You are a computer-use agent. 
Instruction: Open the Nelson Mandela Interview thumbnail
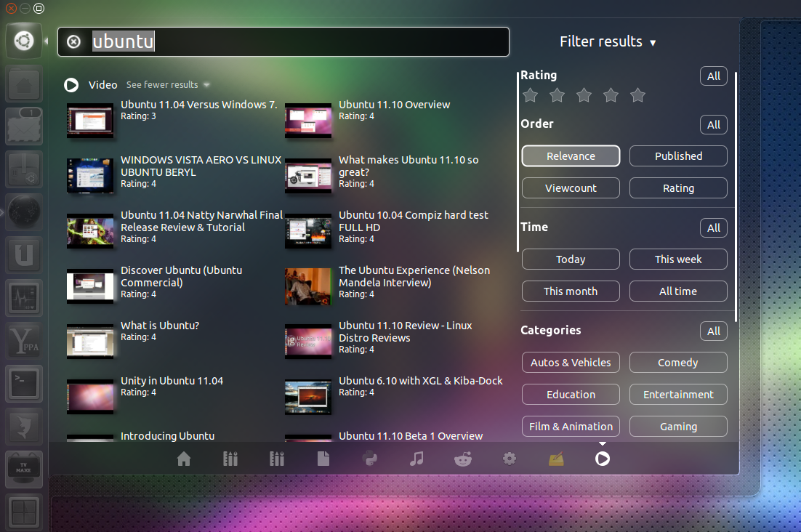pyautogui.click(x=308, y=286)
